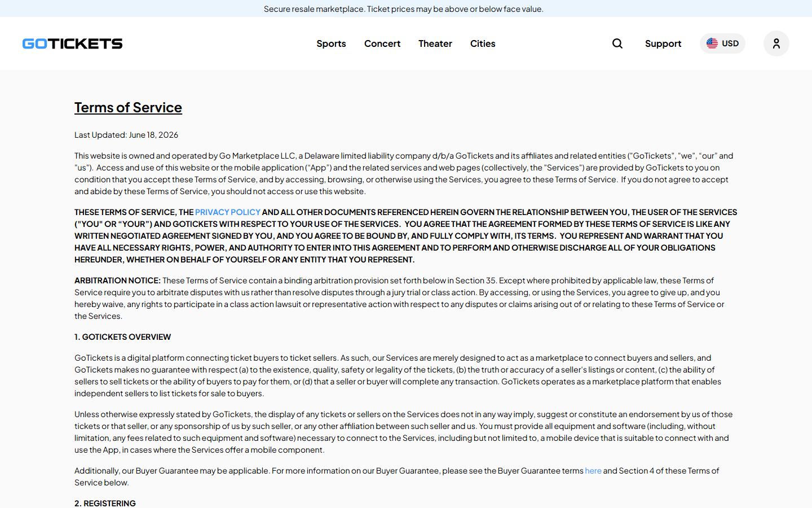Screen dimensions: 812x508
Task: Click the ARBITRATION NOTICE label
Action: click(x=117, y=281)
